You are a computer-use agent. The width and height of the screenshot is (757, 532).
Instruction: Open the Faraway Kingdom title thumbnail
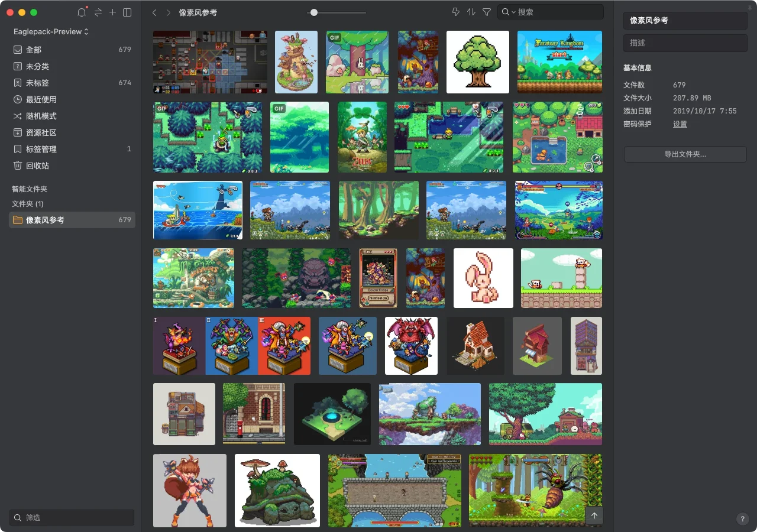[559, 62]
